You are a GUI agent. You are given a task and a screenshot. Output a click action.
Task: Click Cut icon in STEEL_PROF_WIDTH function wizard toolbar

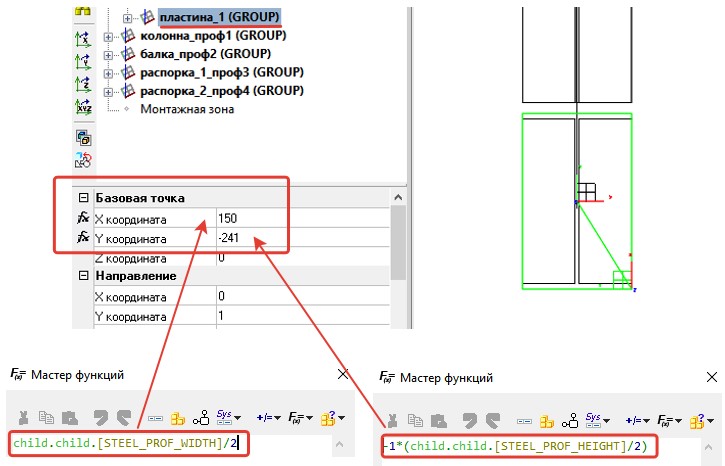[x=21, y=417]
